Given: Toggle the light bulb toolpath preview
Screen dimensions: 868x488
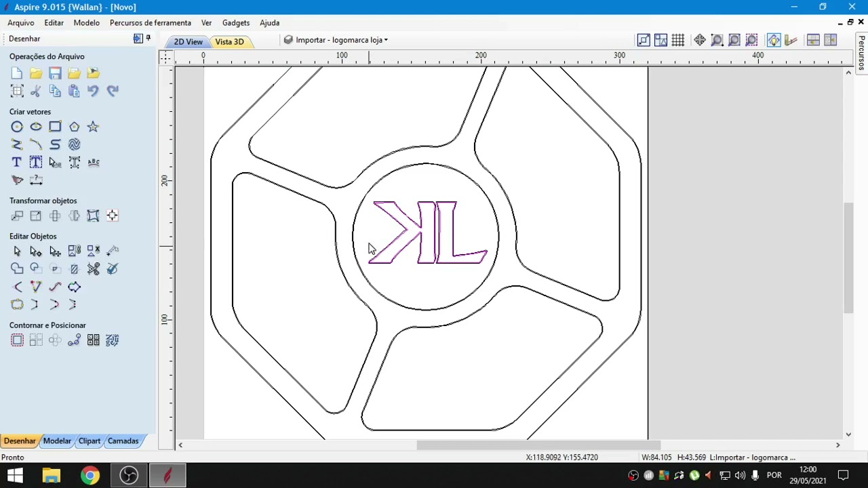Looking at the screenshot, I should 774,40.
